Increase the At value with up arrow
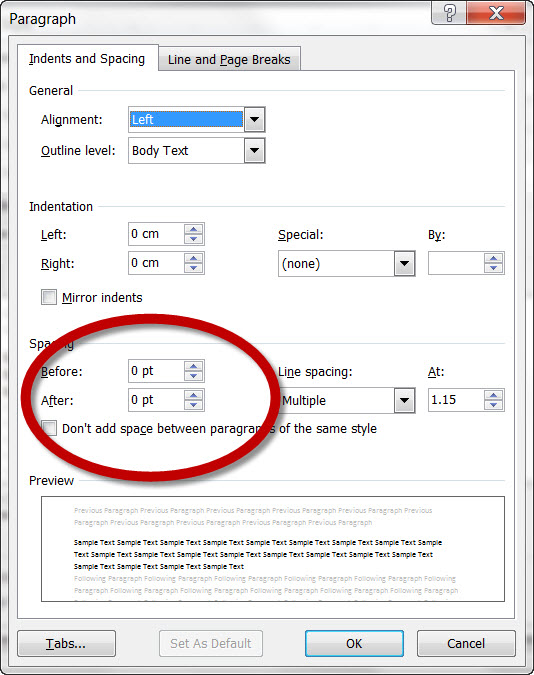The image size is (534, 675). (494, 395)
